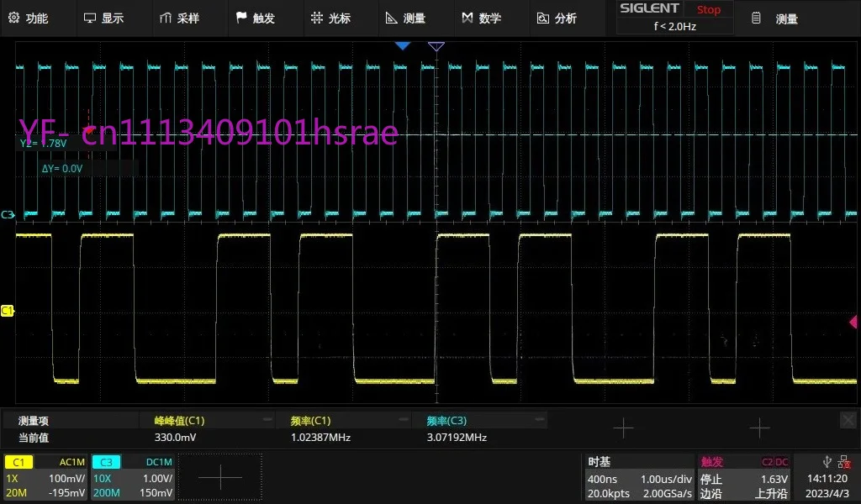The height and width of the screenshot is (504, 861).
Task: Click the 3.07192MHz frequency value
Action: tap(457, 437)
